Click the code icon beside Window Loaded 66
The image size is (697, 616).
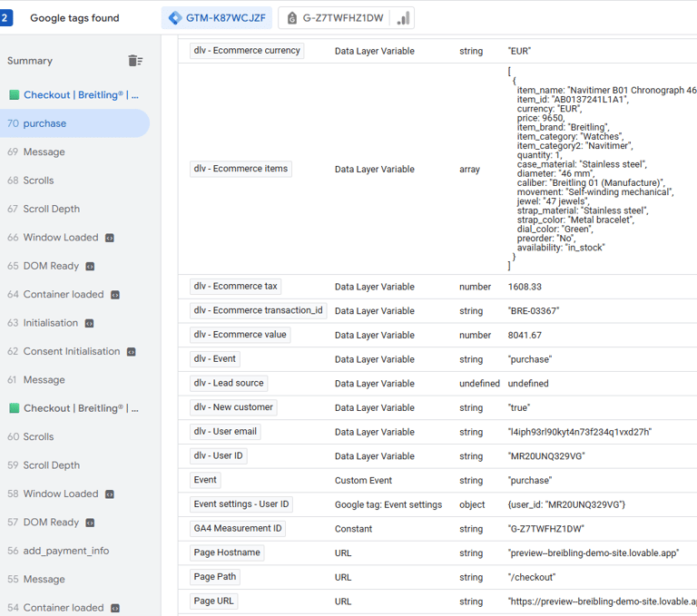click(x=110, y=238)
